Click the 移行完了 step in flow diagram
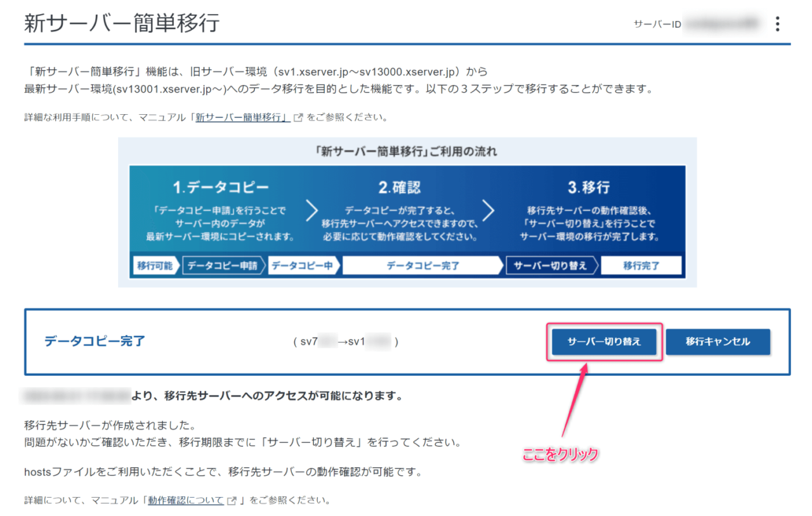The width and height of the screenshot is (812, 516). [x=641, y=266]
